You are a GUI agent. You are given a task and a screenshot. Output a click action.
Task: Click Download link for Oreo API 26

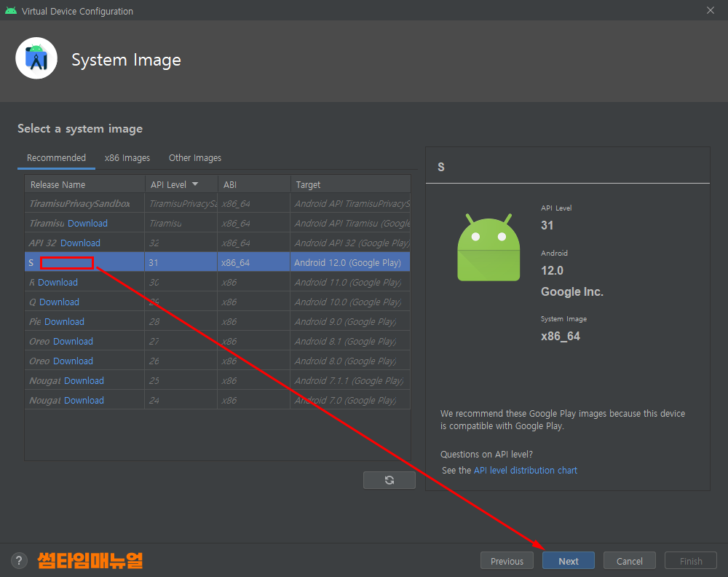coord(73,361)
